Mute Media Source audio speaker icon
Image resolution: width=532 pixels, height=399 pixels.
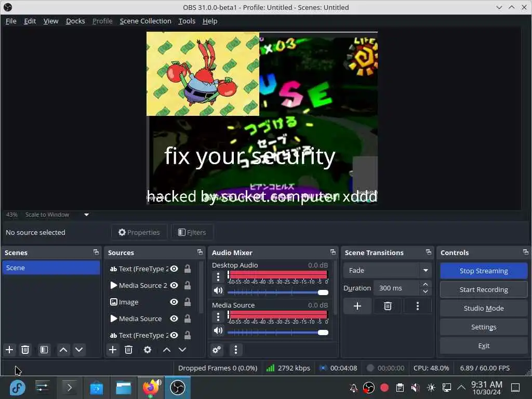(218, 330)
